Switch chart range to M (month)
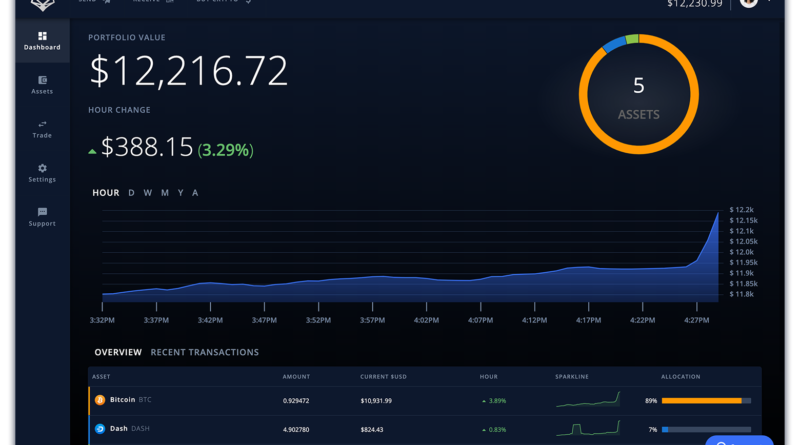This screenshot has width=800, height=445. (164, 193)
